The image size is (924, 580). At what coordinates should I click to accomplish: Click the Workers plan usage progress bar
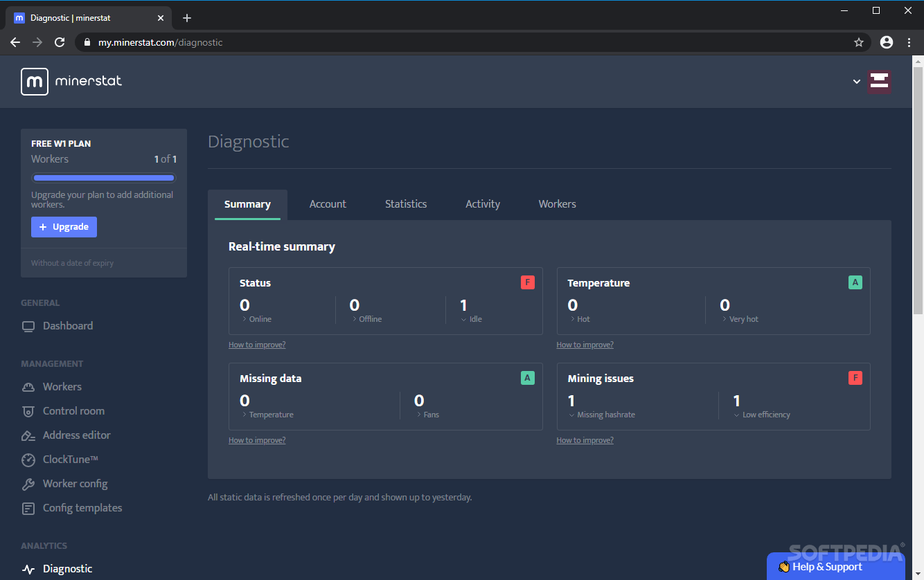[103, 177]
